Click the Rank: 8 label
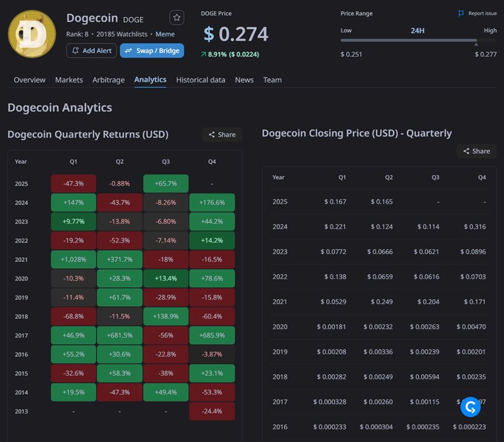 point(77,34)
